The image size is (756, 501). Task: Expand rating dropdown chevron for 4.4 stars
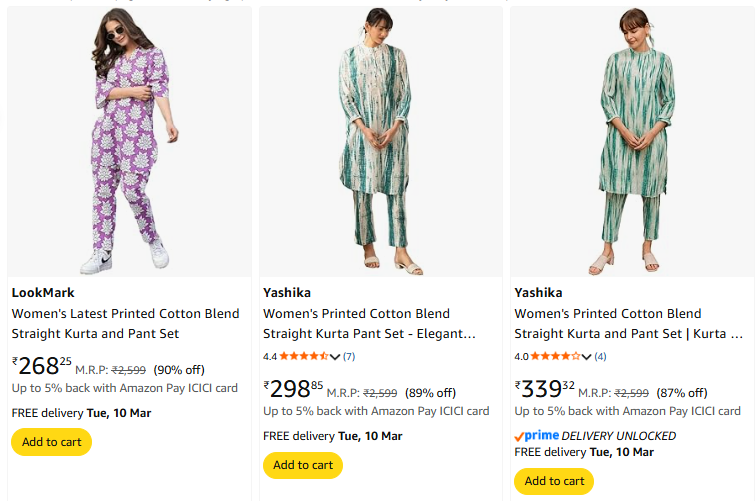(336, 357)
